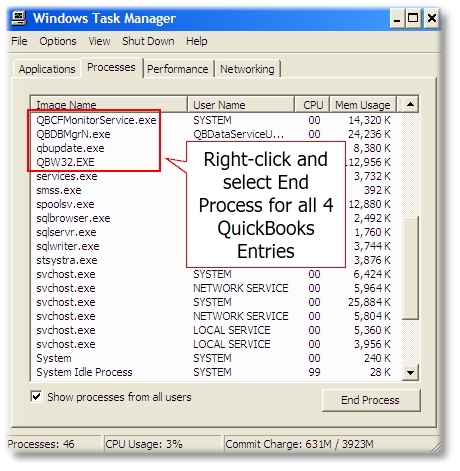Sort processes by Mem Usage column
Image resolution: width=460 pixels, height=471 pixels.
(x=363, y=105)
